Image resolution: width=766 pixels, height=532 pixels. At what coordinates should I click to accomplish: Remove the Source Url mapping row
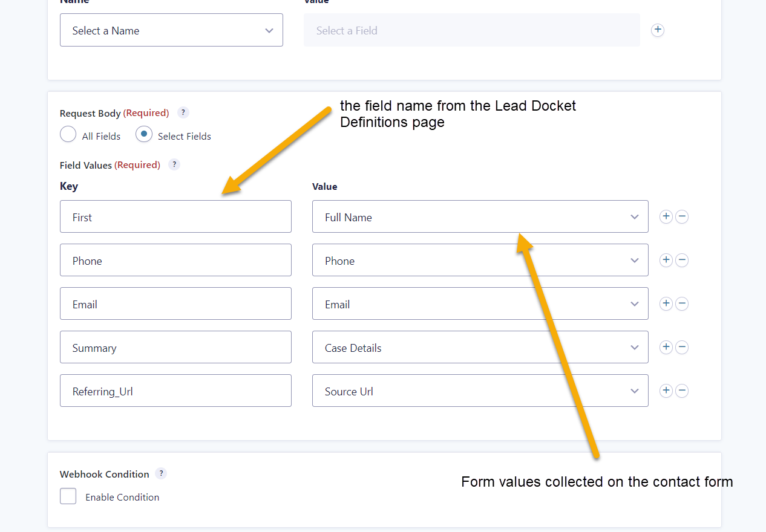tap(682, 391)
